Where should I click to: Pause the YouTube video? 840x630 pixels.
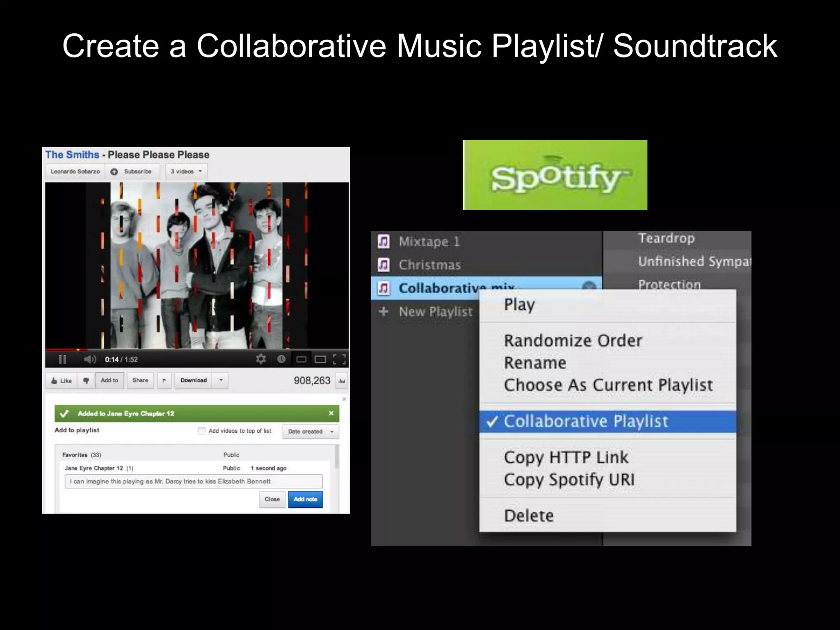coord(62,360)
